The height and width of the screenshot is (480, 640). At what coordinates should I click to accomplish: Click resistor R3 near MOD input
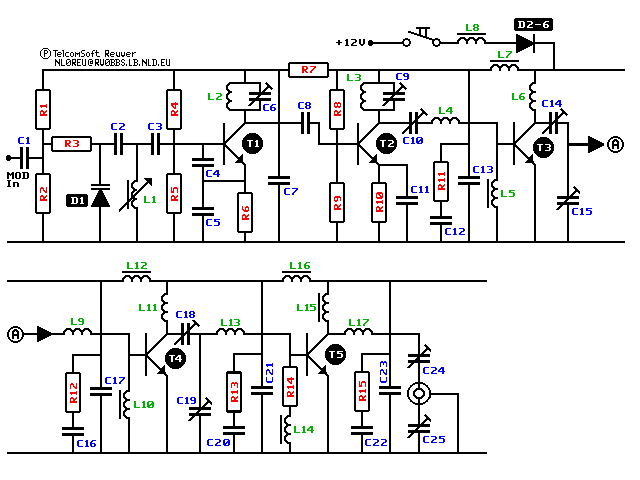pyautogui.click(x=71, y=144)
